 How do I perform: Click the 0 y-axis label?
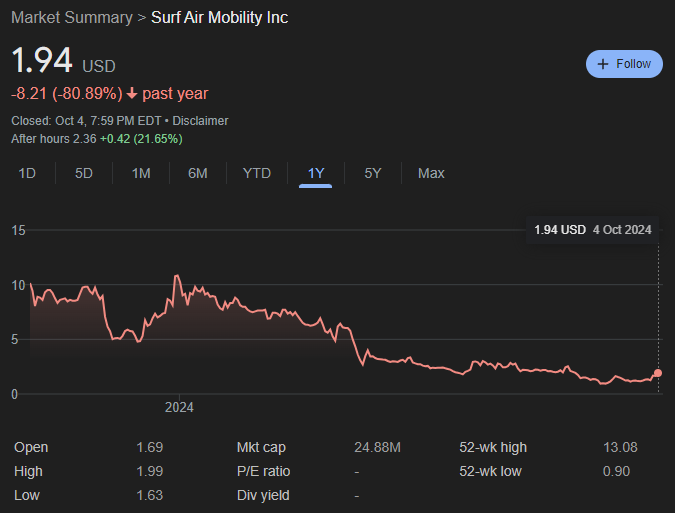coord(15,395)
